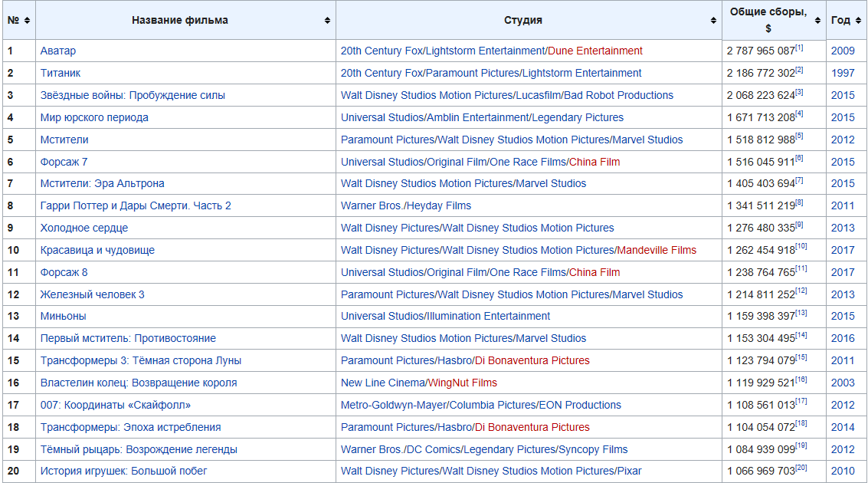Click the Mandeville Films red link

click(657, 250)
